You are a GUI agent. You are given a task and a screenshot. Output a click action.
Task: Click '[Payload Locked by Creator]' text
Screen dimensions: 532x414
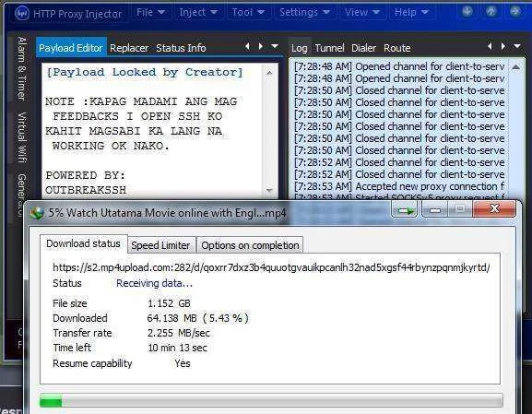pos(145,72)
